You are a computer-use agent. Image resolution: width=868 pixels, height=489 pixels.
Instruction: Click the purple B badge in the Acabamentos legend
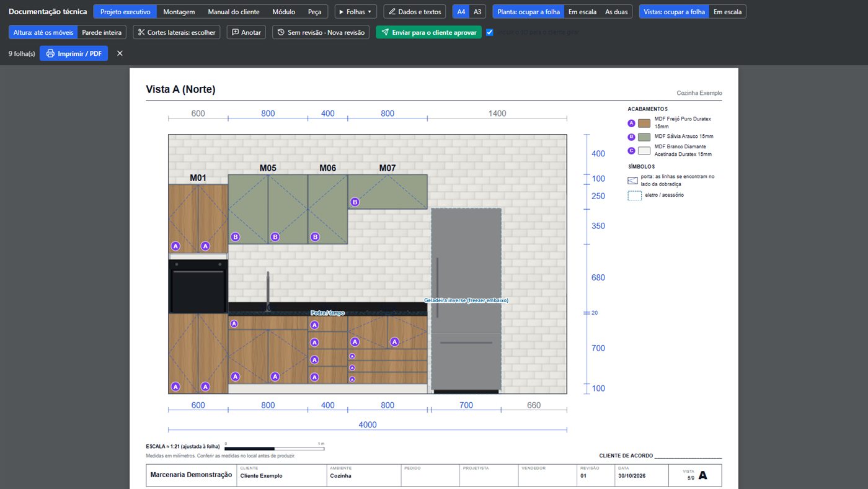point(631,137)
